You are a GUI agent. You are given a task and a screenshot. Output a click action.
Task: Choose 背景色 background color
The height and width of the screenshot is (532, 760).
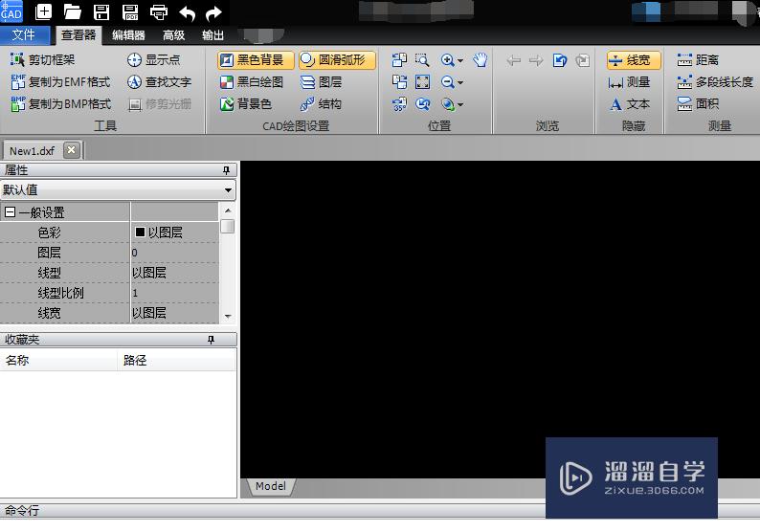[x=245, y=103]
